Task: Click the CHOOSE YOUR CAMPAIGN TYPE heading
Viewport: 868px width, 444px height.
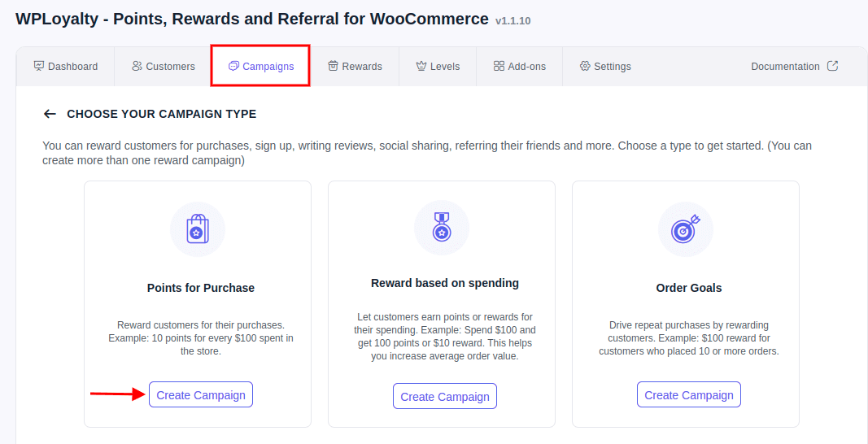Action: (x=162, y=114)
